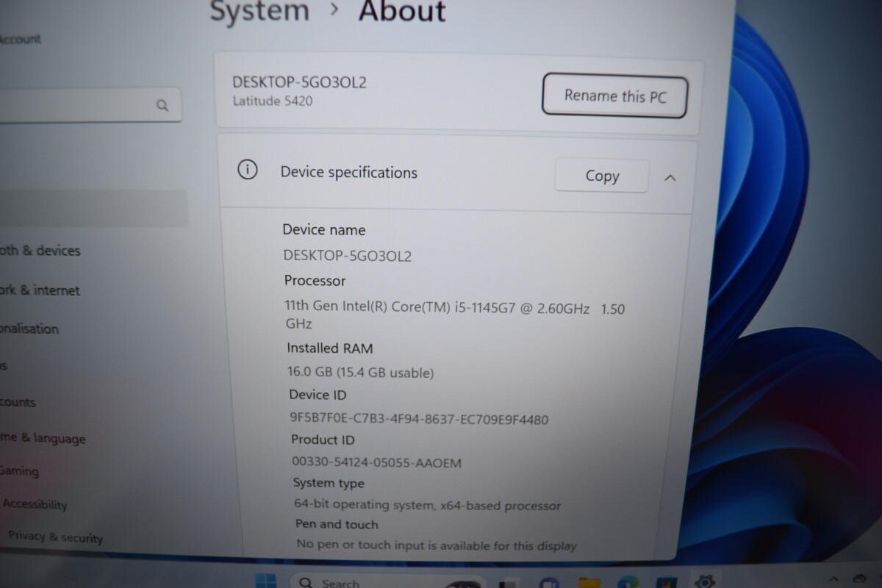Click the Settings gear taskbar icon
882x588 pixels.
705,581
